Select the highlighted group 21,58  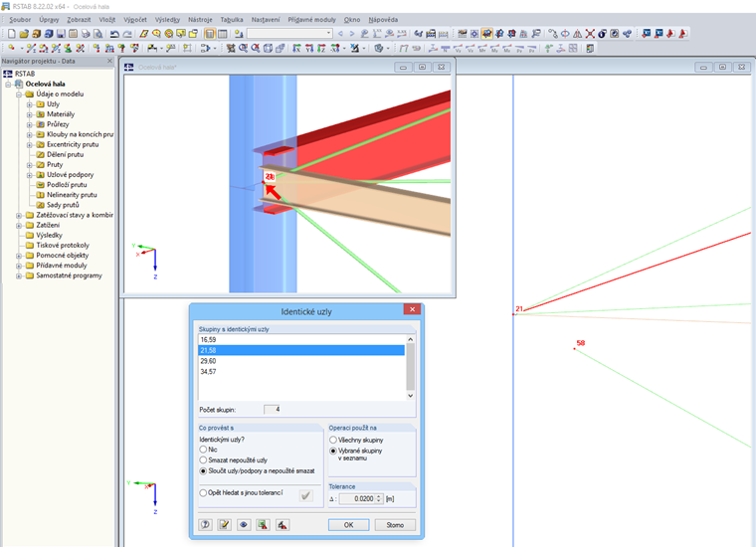301,350
